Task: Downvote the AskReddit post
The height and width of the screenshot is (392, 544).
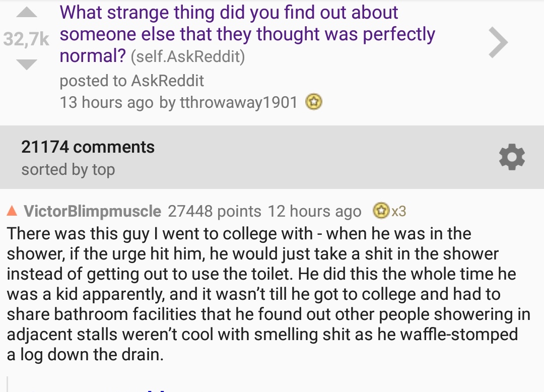Action: (26, 64)
